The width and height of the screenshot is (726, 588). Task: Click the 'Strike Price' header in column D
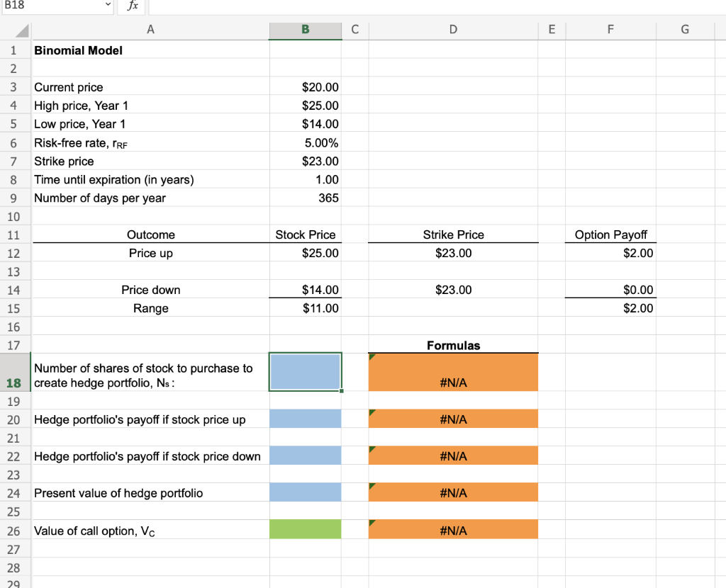point(453,234)
